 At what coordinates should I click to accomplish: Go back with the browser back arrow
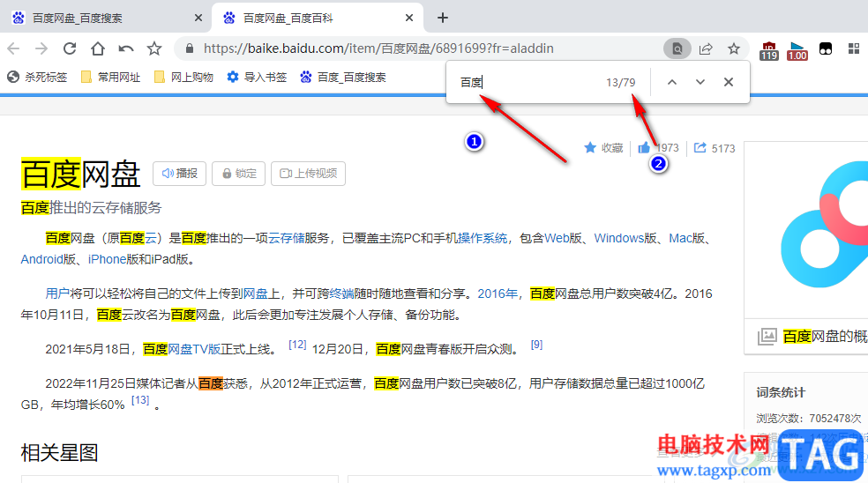(x=14, y=48)
